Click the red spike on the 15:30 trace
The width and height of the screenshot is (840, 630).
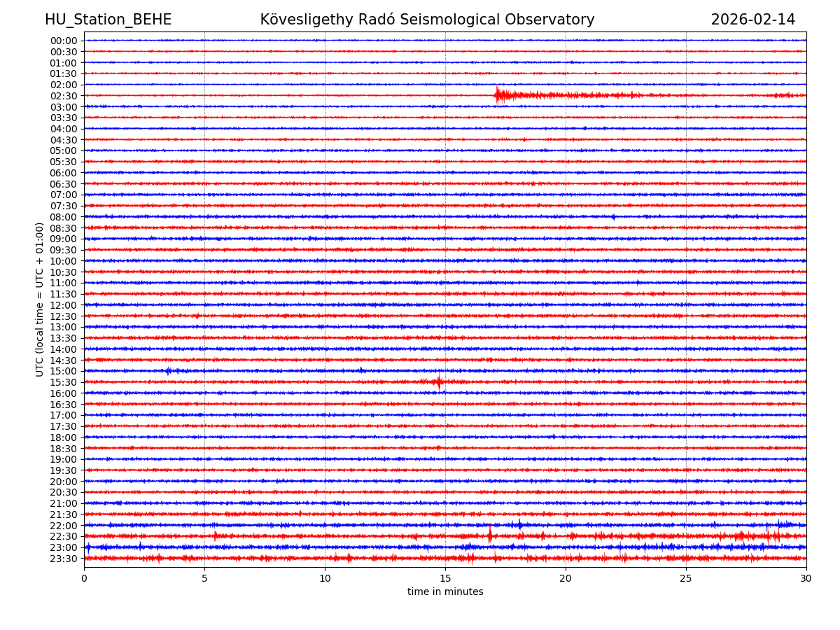pos(439,382)
